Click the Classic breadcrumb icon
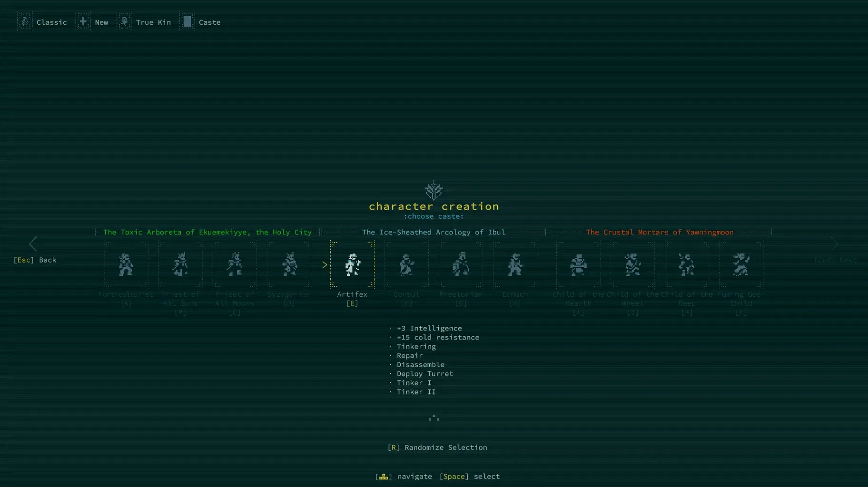The width and height of the screenshot is (868, 487). (x=25, y=22)
